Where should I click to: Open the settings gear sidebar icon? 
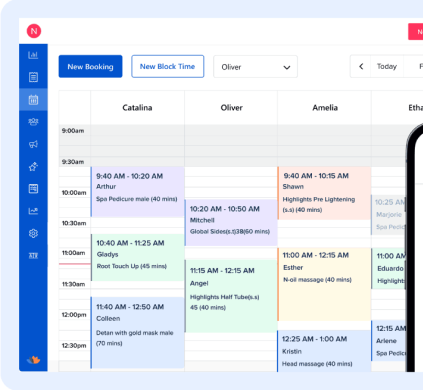point(33,233)
